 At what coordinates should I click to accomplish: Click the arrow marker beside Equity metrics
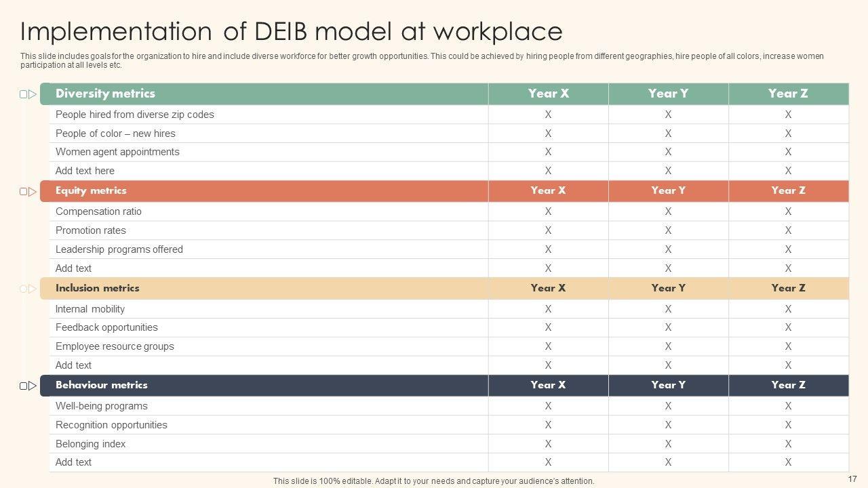pyautogui.click(x=33, y=192)
